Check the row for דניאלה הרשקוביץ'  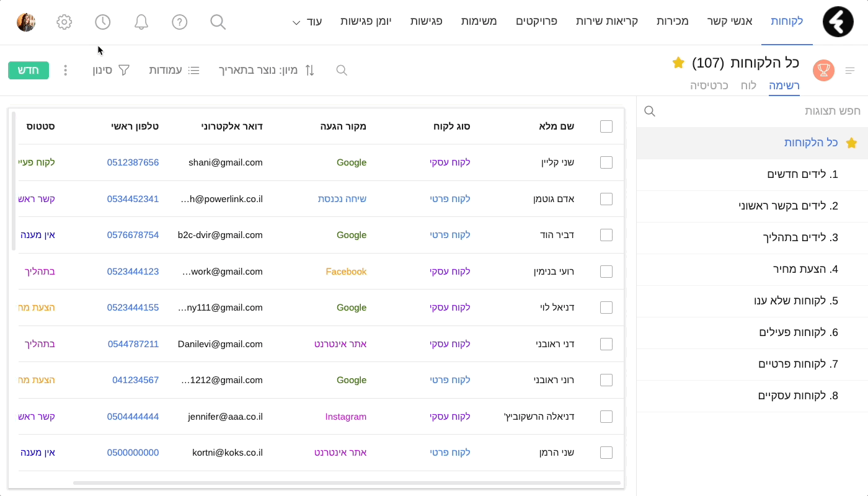click(x=606, y=417)
